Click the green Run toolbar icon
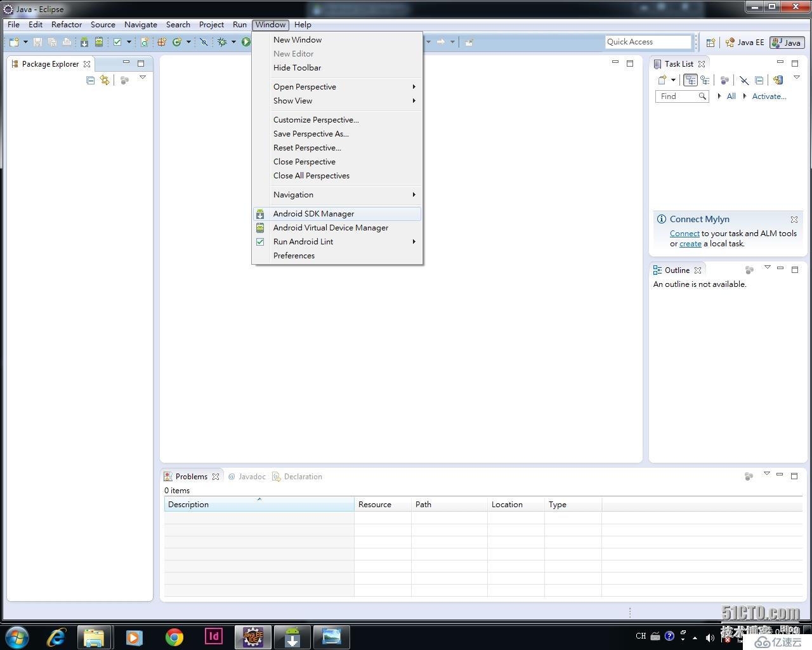Viewport: 812px width, 650px height. tap(246, 42)
